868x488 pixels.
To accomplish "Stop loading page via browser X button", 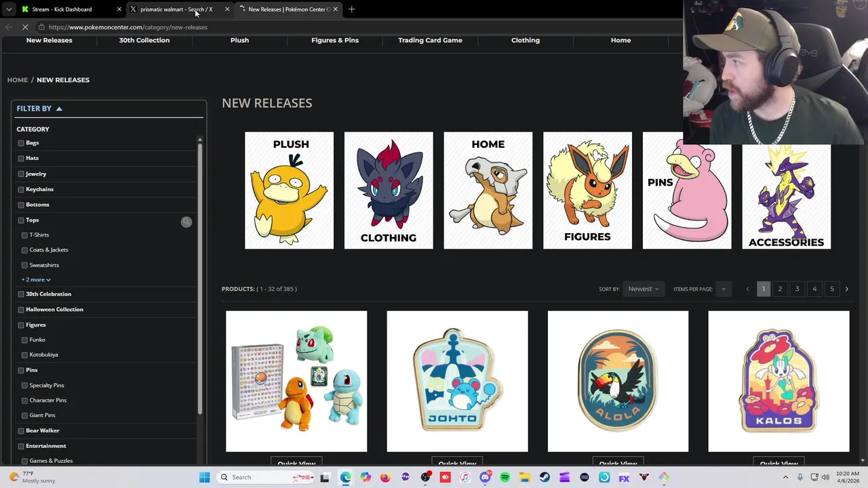I will point(25,27).
